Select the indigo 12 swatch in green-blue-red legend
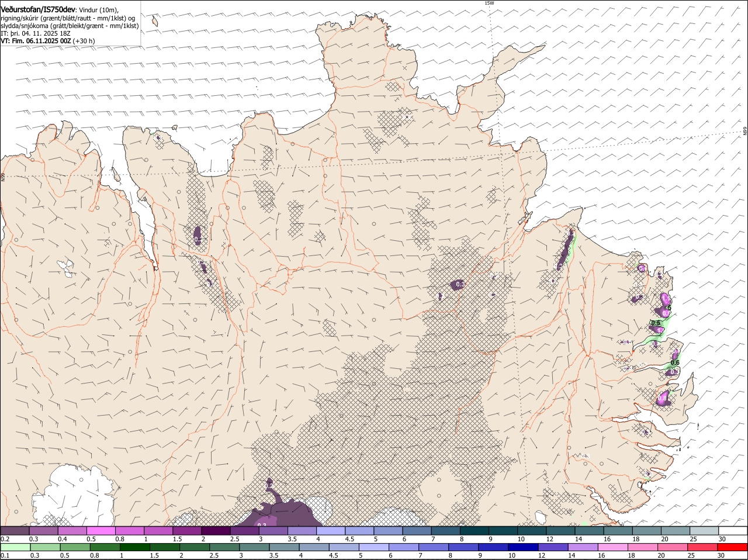748x560 pixels. (x=553, y=547)
